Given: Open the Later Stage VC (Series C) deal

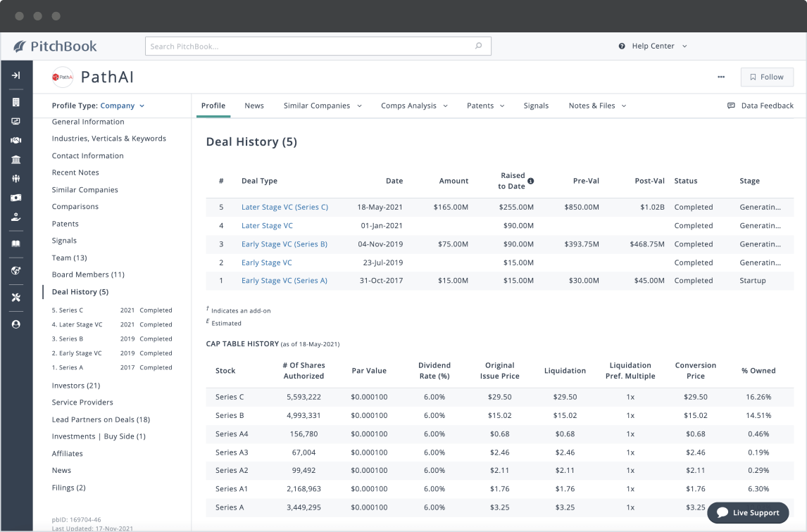Looking at the screenshot, I should coord(284,207).
